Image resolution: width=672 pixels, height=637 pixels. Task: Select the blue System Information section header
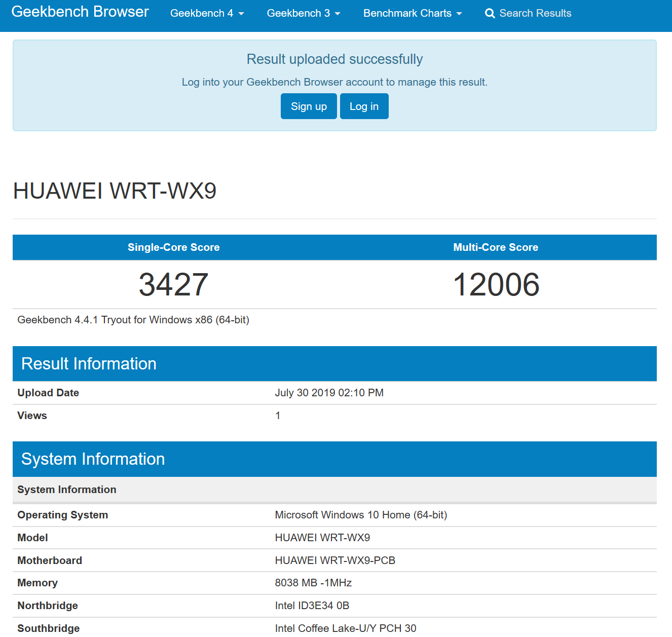coord(334,459)
